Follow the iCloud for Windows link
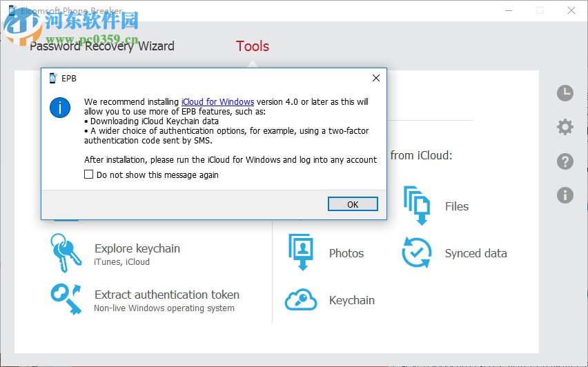588x367 pixels. (217, 101)
